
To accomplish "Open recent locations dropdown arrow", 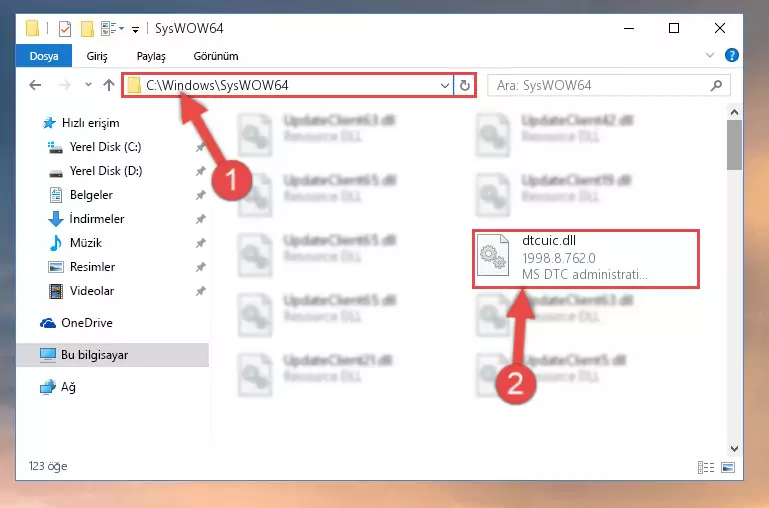I will [x=88, y=85].
